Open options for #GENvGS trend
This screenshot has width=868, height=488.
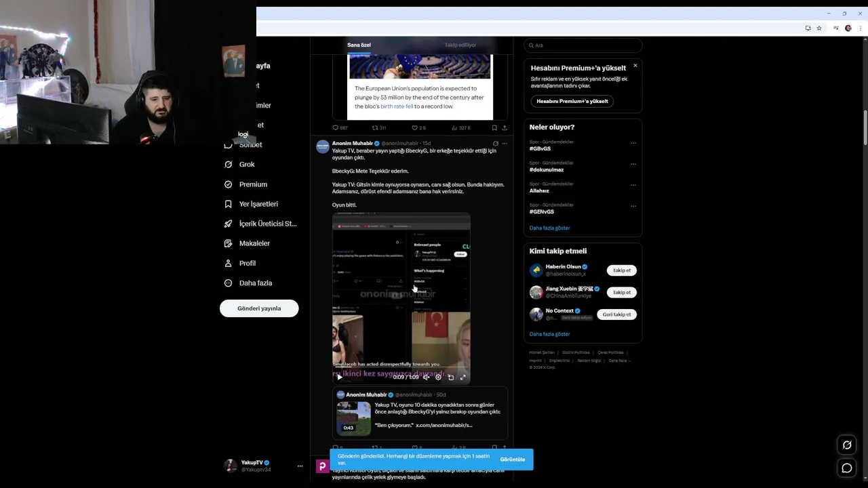633,206
